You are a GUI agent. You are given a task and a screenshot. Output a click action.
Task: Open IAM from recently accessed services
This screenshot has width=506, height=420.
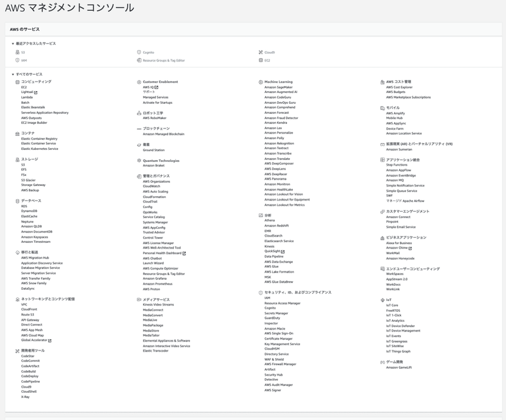click(x=24, y=60)
